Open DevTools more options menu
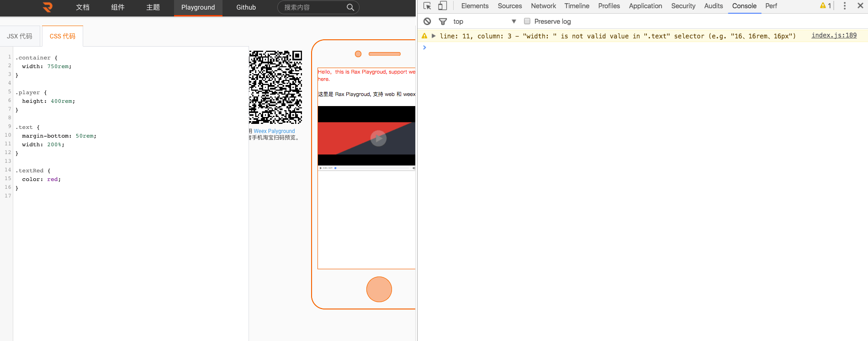 tap(844, 6)
